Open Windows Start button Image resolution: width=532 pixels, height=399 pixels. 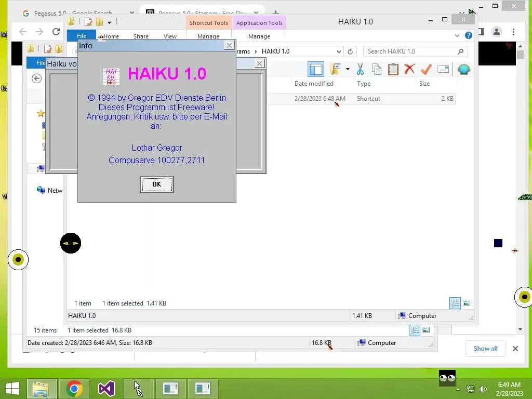(12, 389)
